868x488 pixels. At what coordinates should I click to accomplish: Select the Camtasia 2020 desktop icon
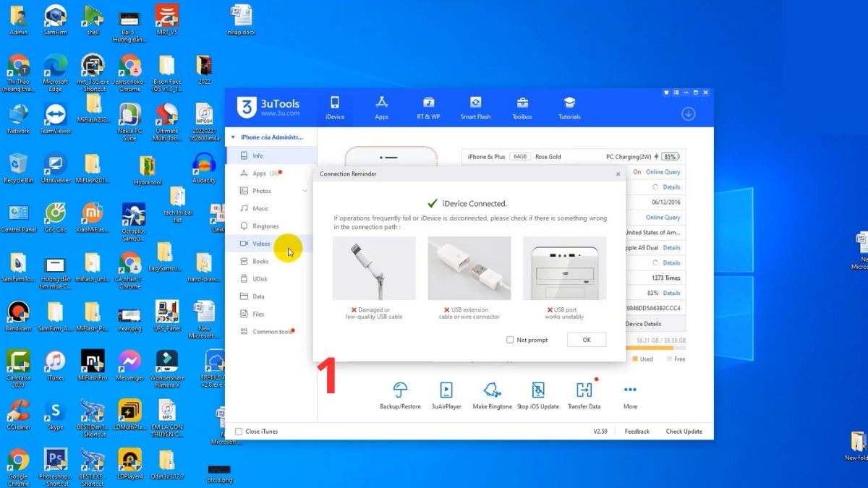coord(18,369)
